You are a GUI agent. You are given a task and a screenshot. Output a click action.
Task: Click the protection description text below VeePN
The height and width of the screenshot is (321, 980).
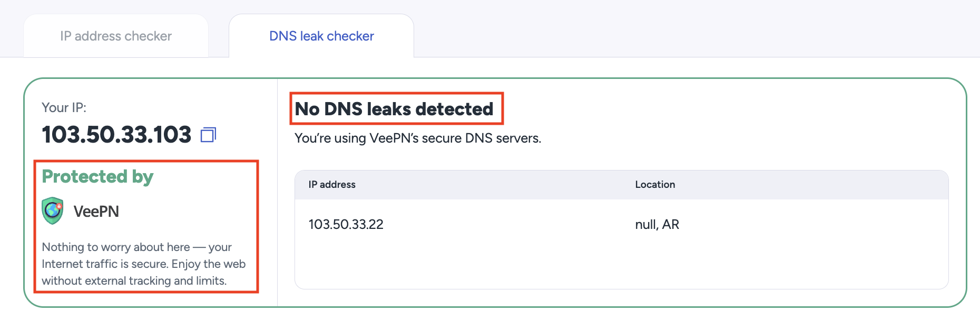[x=143, y=264]
